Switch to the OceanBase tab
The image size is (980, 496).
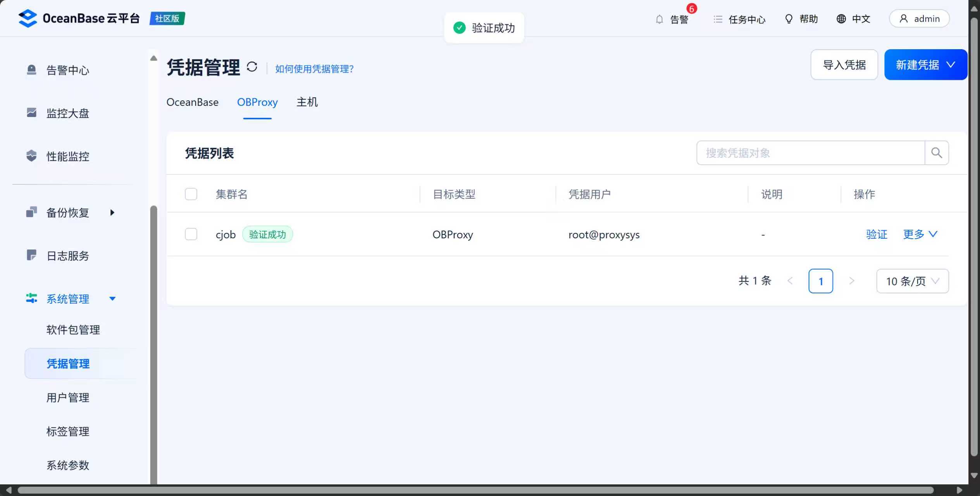click(193, 102)
